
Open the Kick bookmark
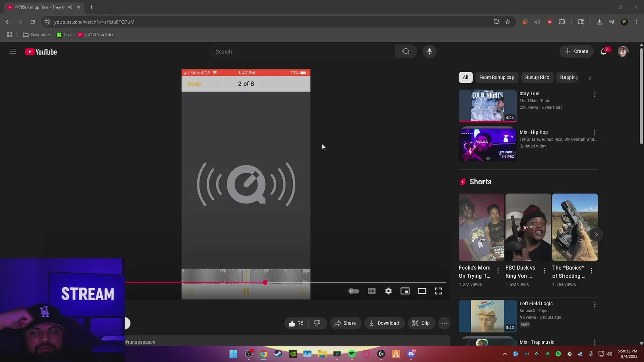[x=64, y=35]
